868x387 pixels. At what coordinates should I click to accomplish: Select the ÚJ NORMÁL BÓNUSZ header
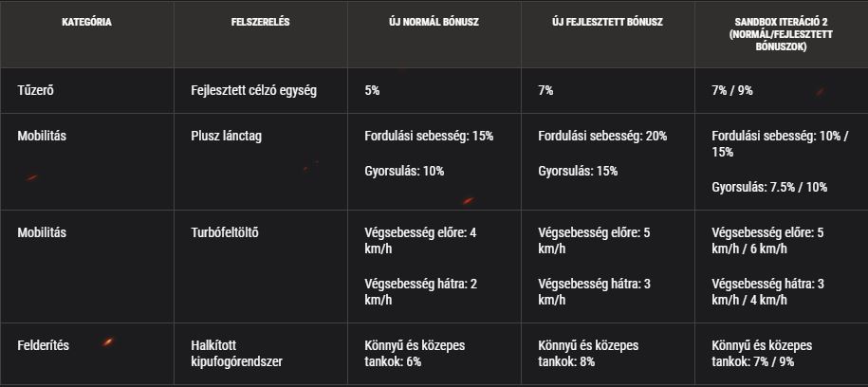(x=434, y=23)
